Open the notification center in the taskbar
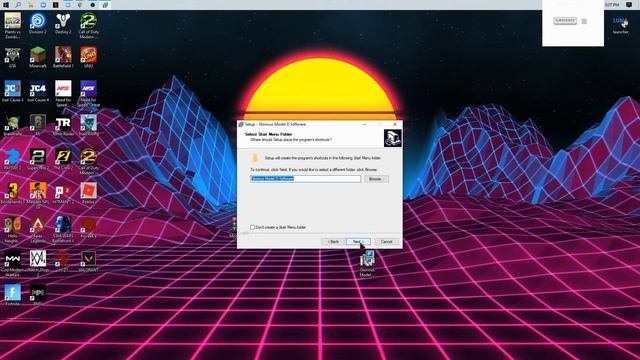 pos(629,5)
